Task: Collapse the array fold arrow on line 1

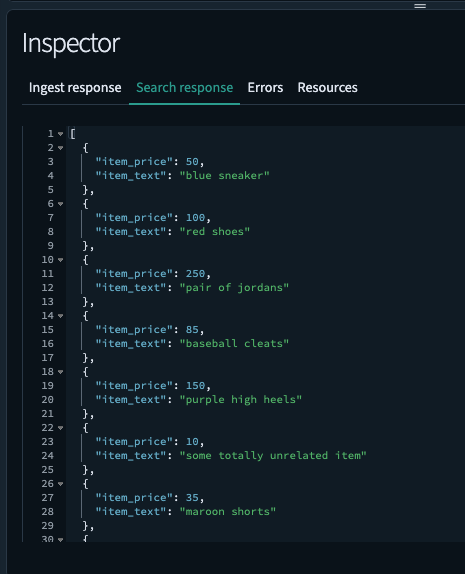Action: (x=60, y=134)
